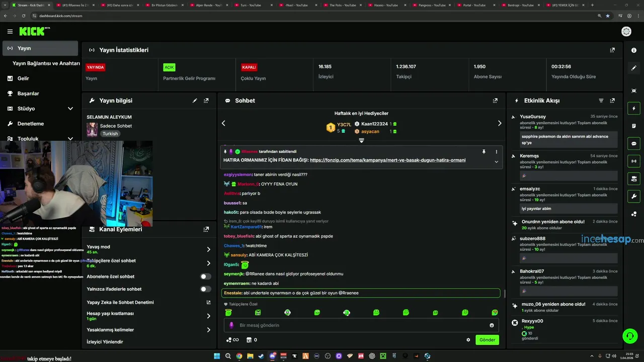Open Yasaklanmış kelimeler chevron
The height and width of the screenshot is (362, 644).
(208, 330)
